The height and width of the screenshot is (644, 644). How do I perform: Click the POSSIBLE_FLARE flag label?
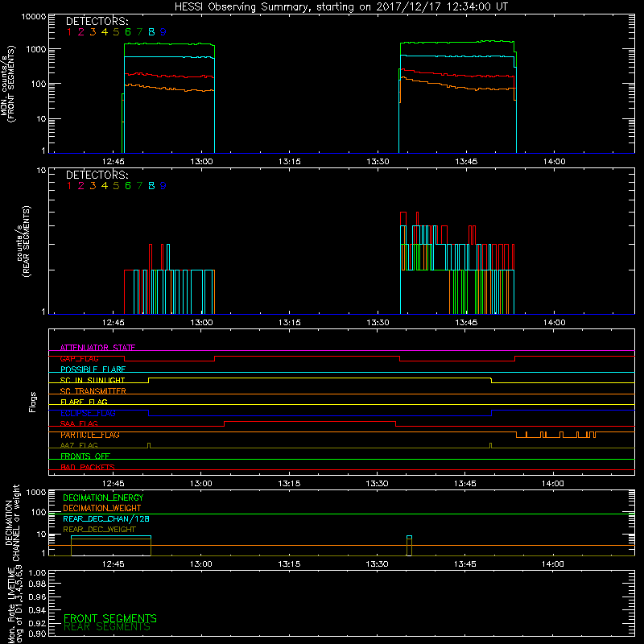coord(93,369)
